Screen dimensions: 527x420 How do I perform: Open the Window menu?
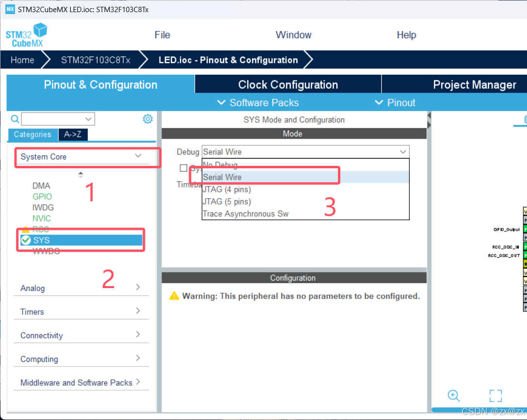(x=293, y=35)
